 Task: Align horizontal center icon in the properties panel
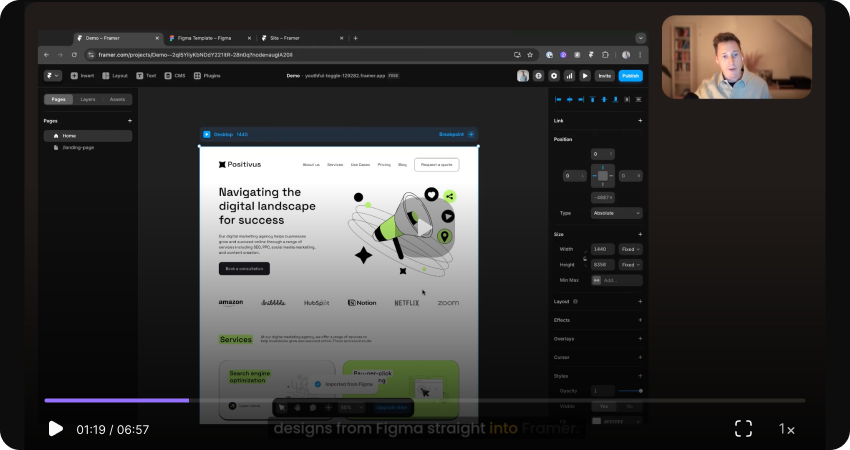coord(569,99)
